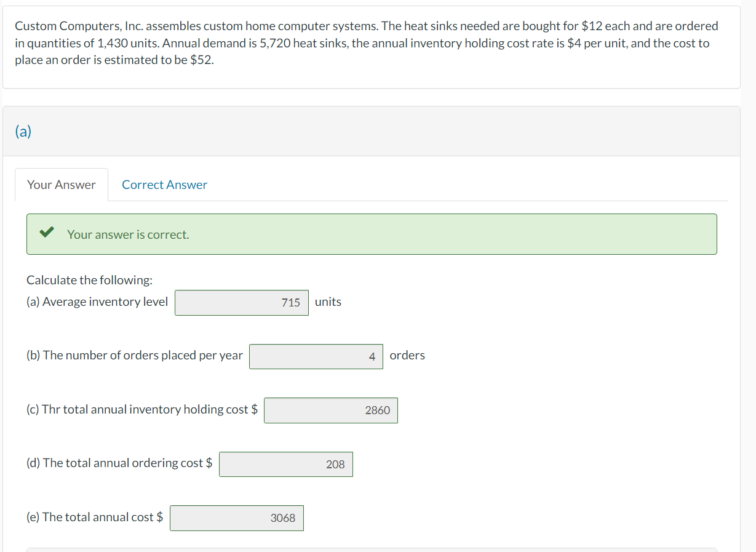Viewport: 756px width, 552px height.
Task: Click the '(a)' section header
Action: tap(23, 131)
